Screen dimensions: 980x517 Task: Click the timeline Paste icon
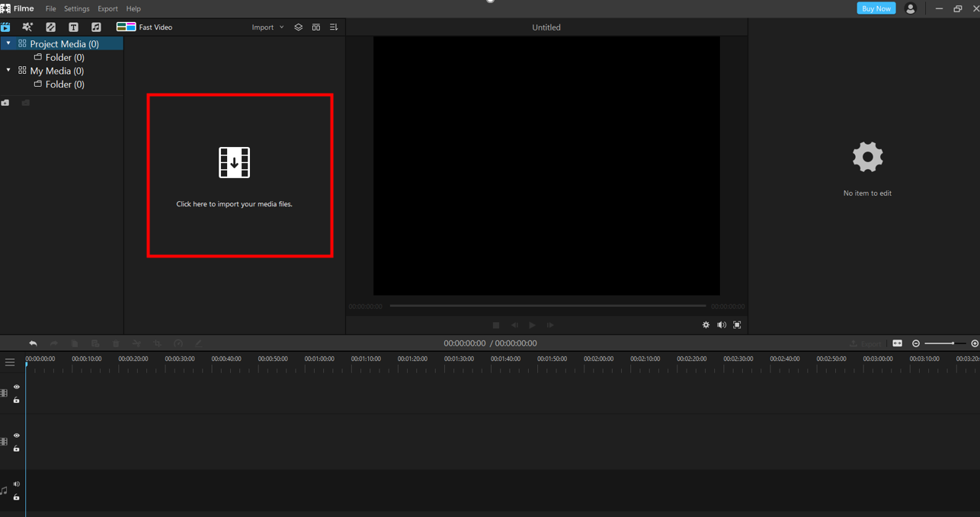coord(95,343)
